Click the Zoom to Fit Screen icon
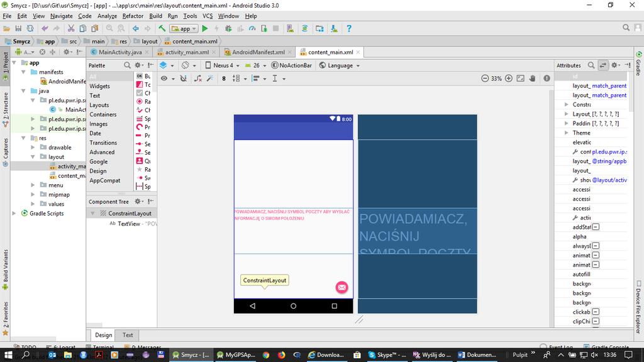Viewport: 644px width, 362px height. click(520, 79)
